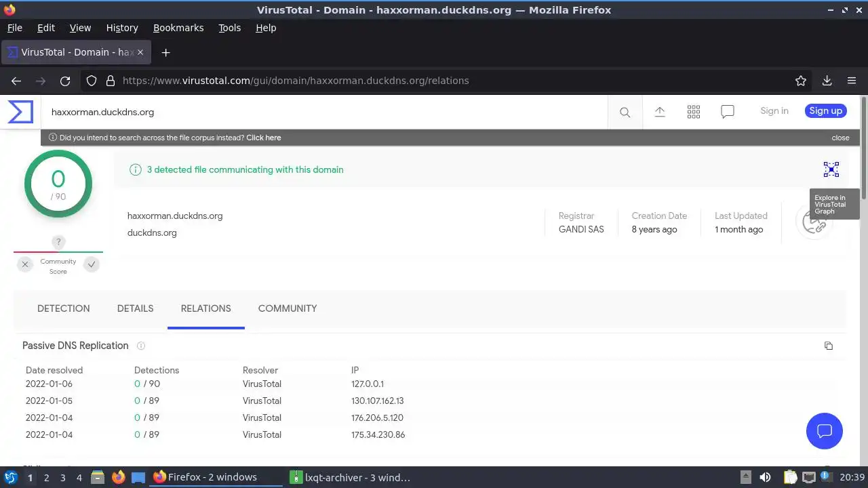Open the clipboard tray icon
This screenshot has width=868, height=488.
coord(790,477)
